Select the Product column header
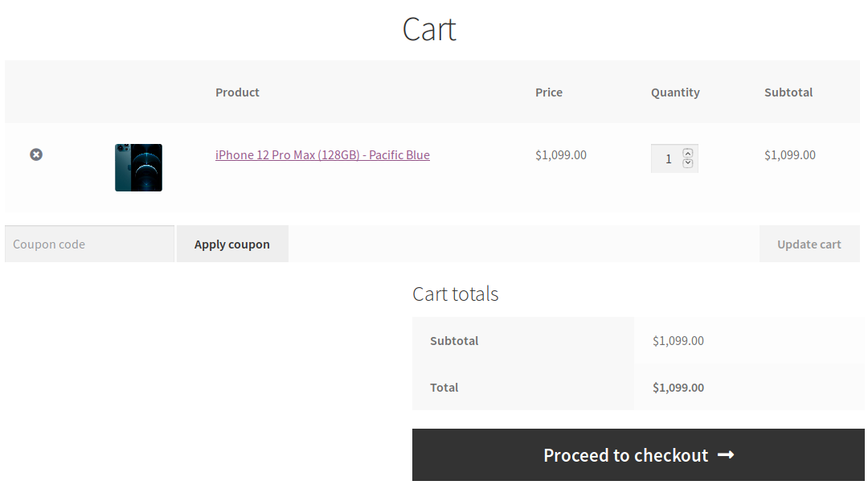This screenshot has width=868, height=489. (x=237, y=92)
